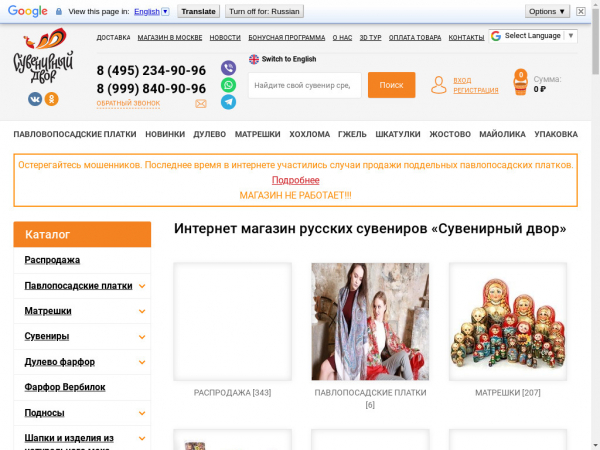Click the blue Telegram icon
600x450 pixels.
click(x=228, y=102)
